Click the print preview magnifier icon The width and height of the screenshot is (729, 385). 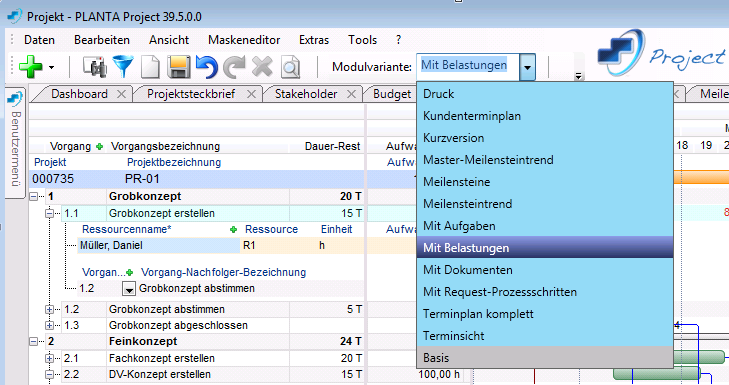click(x=290, y=67)
